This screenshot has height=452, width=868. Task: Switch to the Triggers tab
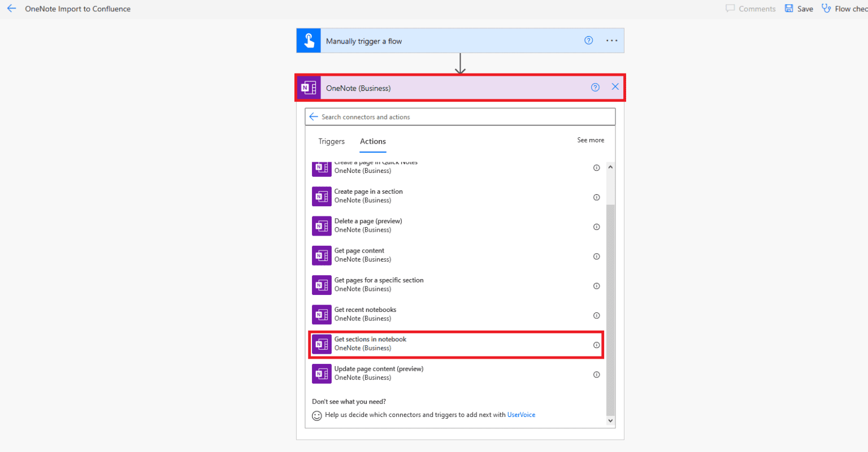331,141
